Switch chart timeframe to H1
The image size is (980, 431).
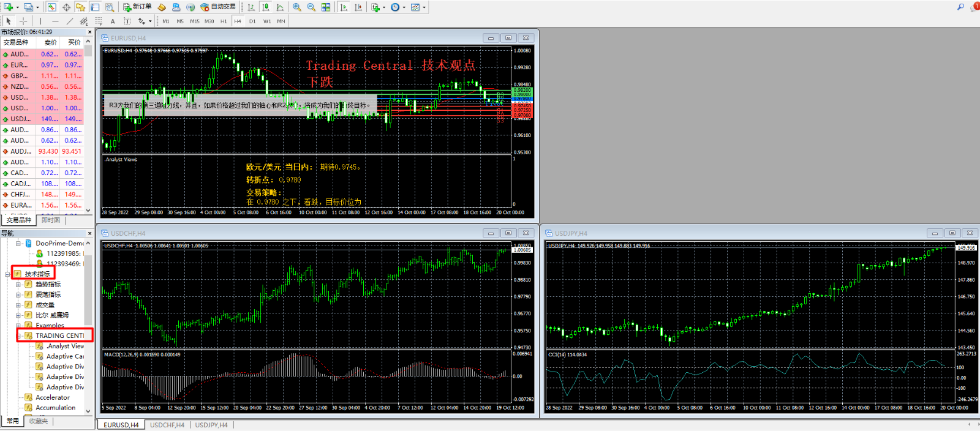224,21
